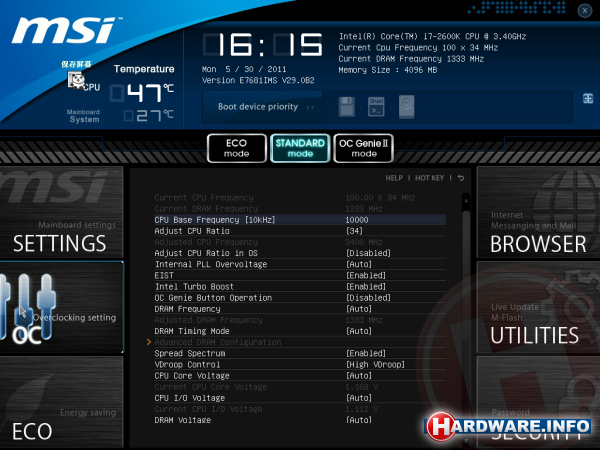Change Intel Turbo Boost option
The height and width of the screenshot is (450, 600).
(x=366, y=287)
